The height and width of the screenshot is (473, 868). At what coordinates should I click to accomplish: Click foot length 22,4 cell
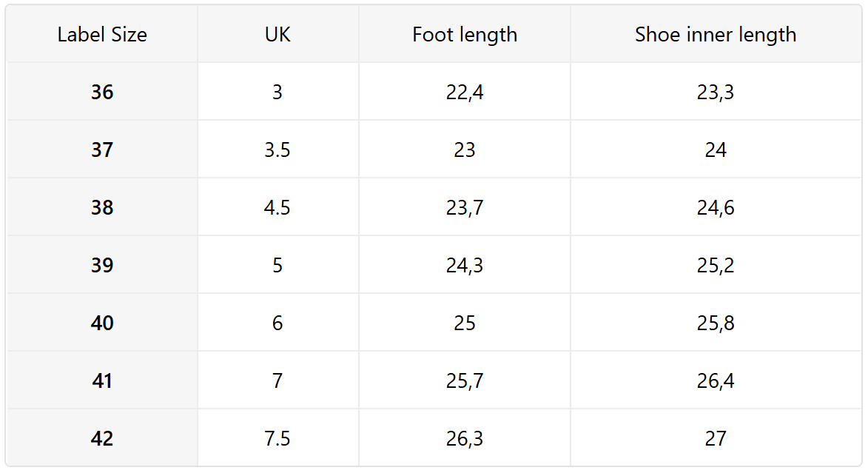click(465, 93)
